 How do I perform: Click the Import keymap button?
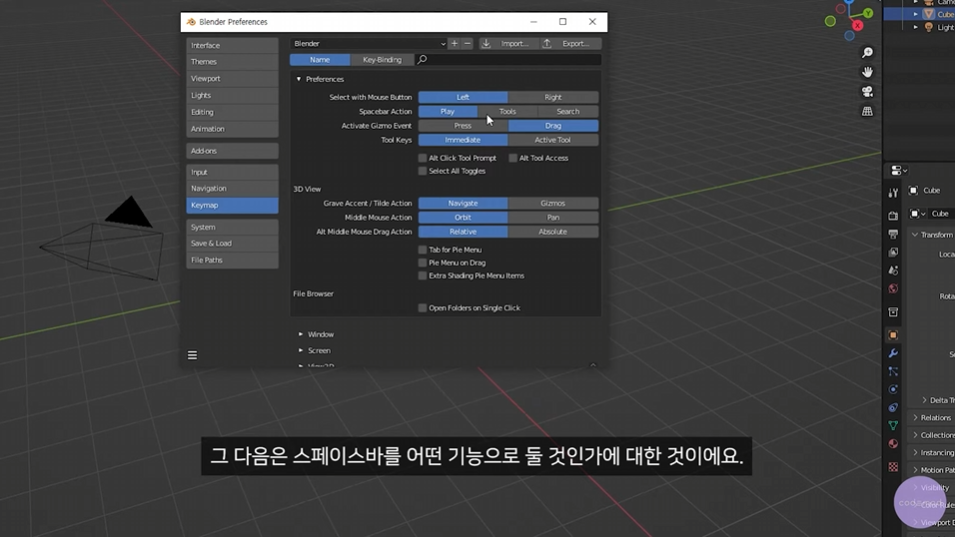pos(508,44)
